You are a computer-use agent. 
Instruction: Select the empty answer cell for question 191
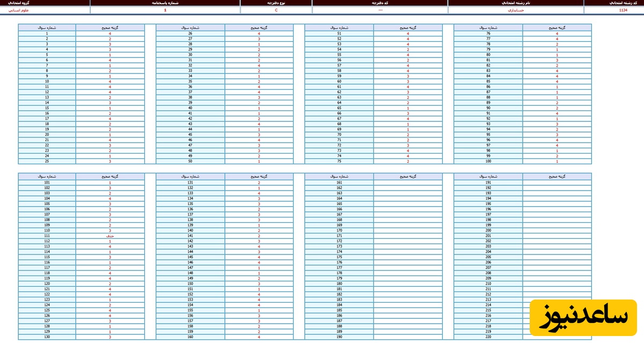[x=557, y=183]
